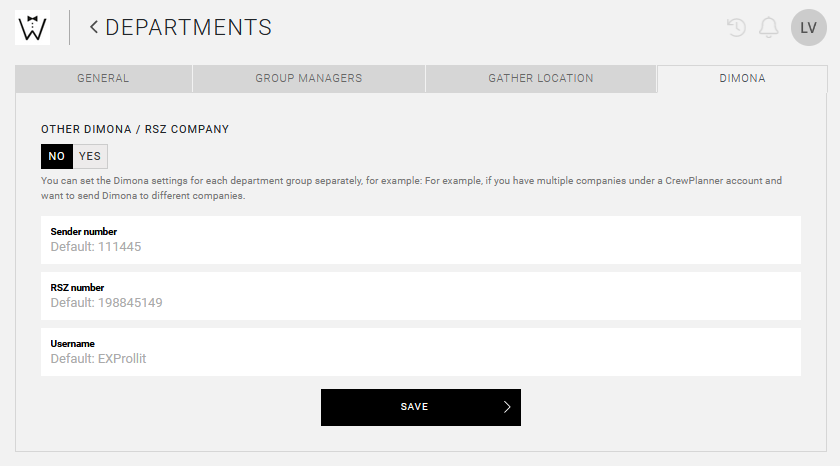Click the CrewPlanner bow-tie logo

point(33,28)
